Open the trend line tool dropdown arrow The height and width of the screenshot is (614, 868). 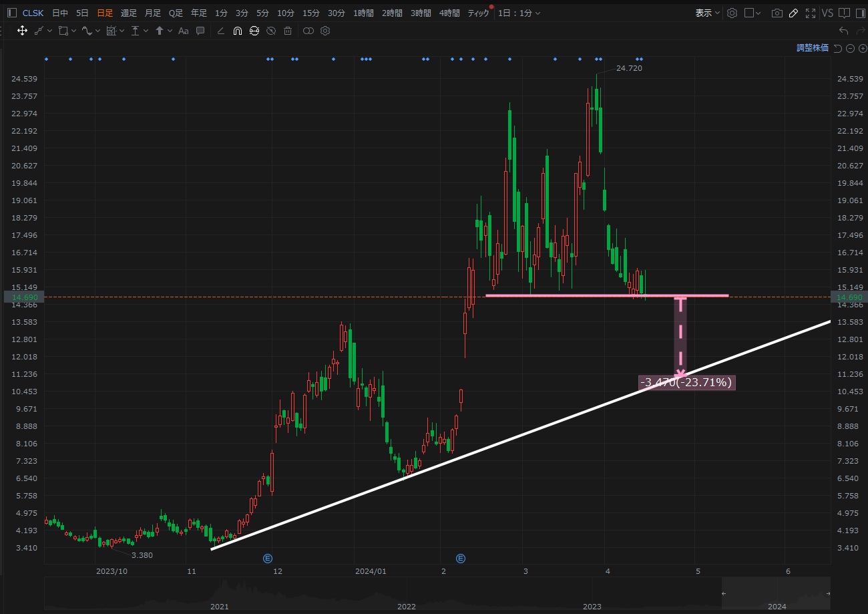point(50,31)
